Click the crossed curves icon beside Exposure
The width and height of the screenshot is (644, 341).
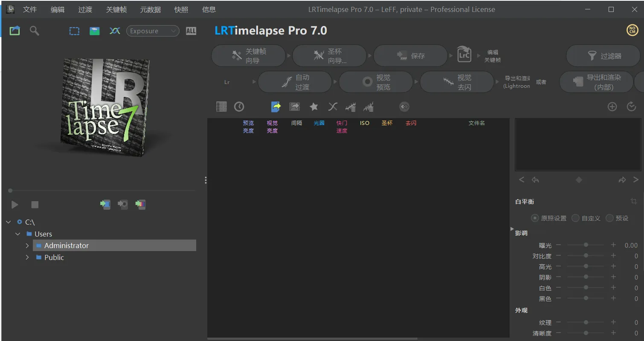click(x=115, y=31)
